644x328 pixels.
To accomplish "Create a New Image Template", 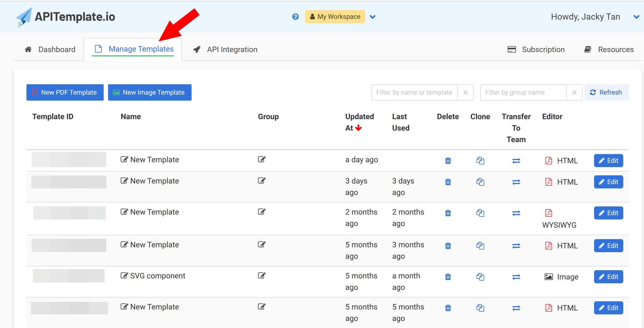I will pos(150,92).
